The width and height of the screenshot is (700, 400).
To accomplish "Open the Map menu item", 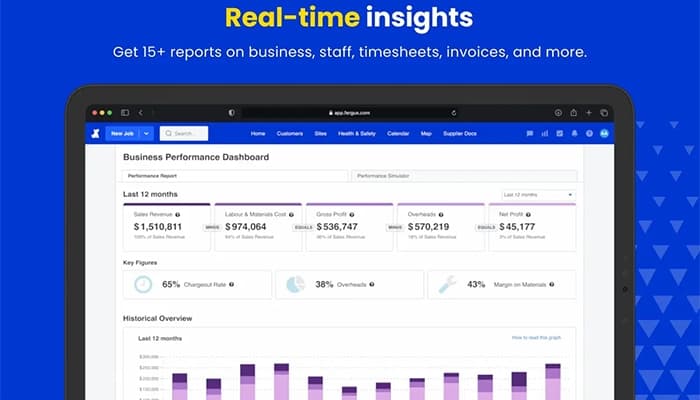I will (x=426, y=133).
